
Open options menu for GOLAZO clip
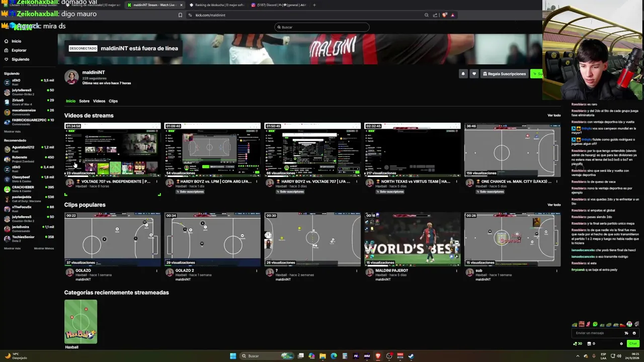(156, 271)
